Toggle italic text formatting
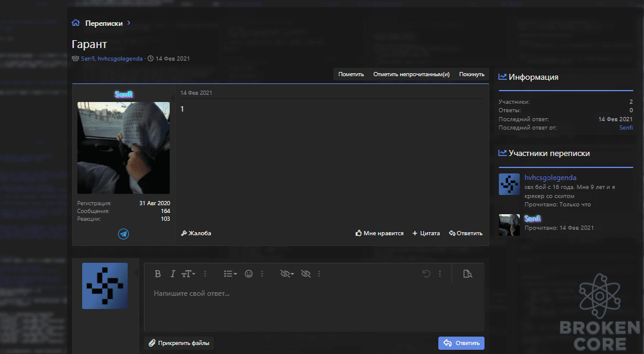644x354 pixels. coord(173,274)
